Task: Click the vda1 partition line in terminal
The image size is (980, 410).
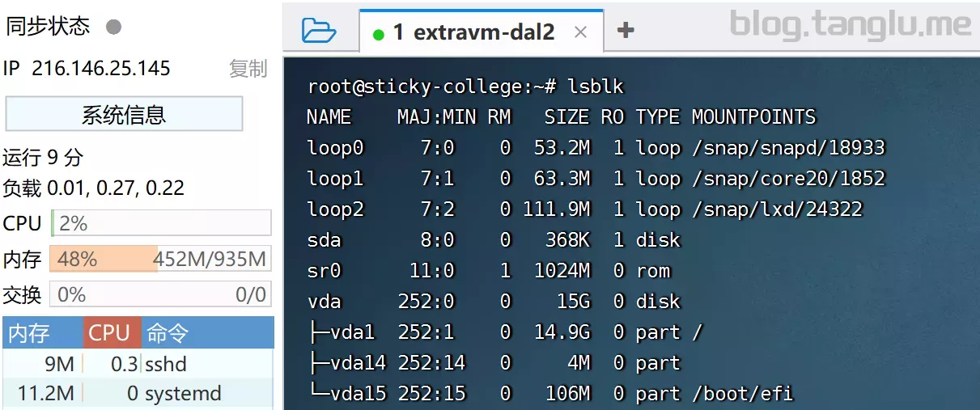Action: (505, 332)
